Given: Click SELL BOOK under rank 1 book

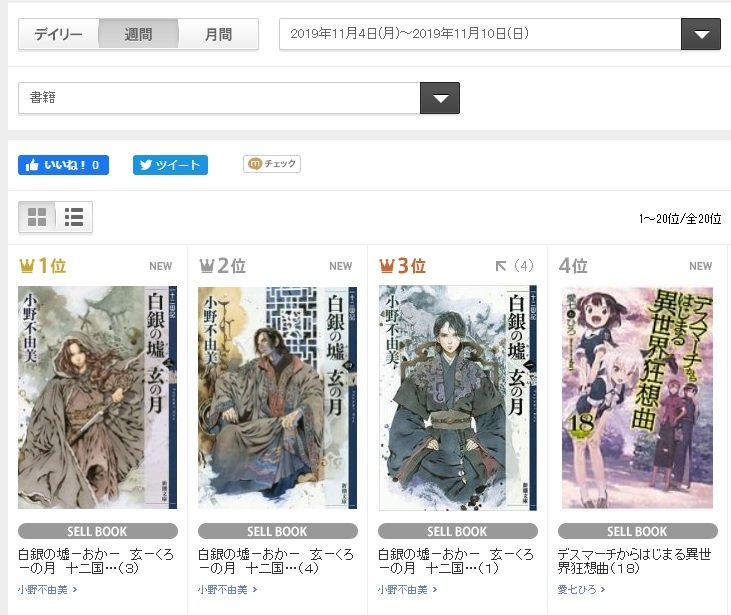Looking at the screenshot, I should pyautogui.click(x=97, y=531).
